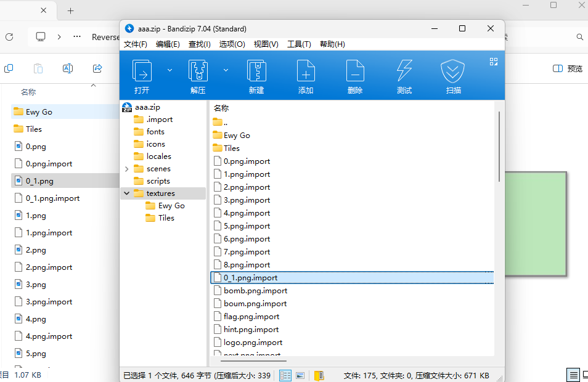Open the 文件(F) menu

pyautogui.click(x=136, y=44)
